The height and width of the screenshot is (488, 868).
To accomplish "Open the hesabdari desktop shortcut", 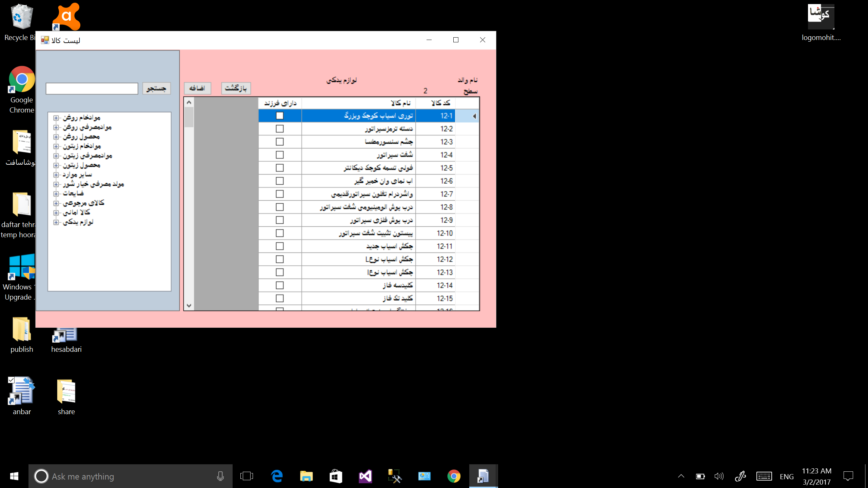I will tap(66, 335).
